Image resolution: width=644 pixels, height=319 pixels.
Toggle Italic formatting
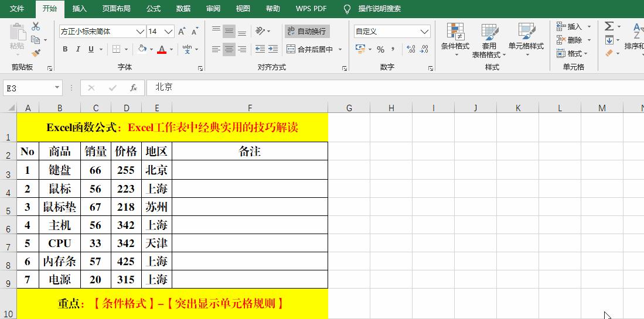click(x=78, y=49)
